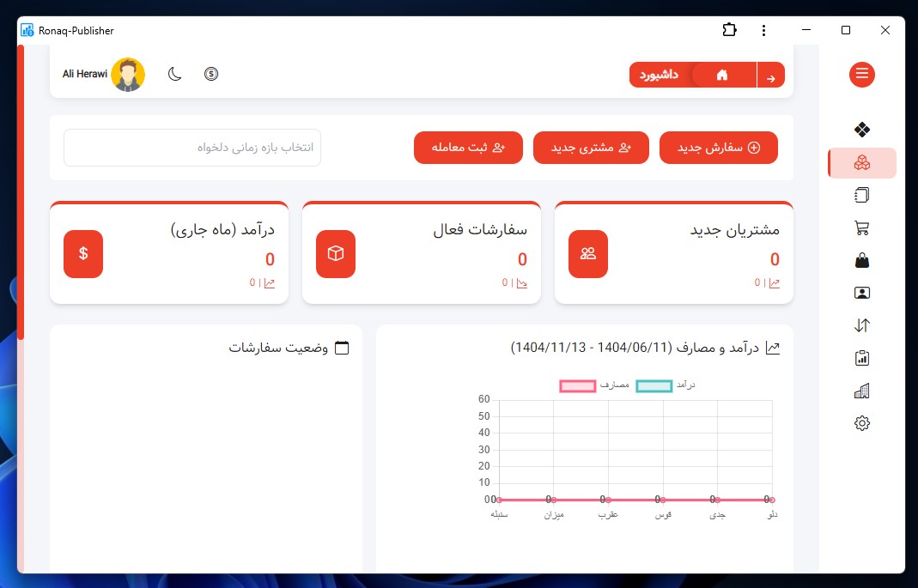The image size is (918, 588).
Task: Toggle the currency display icon
Action: click(x=211, y=75)
